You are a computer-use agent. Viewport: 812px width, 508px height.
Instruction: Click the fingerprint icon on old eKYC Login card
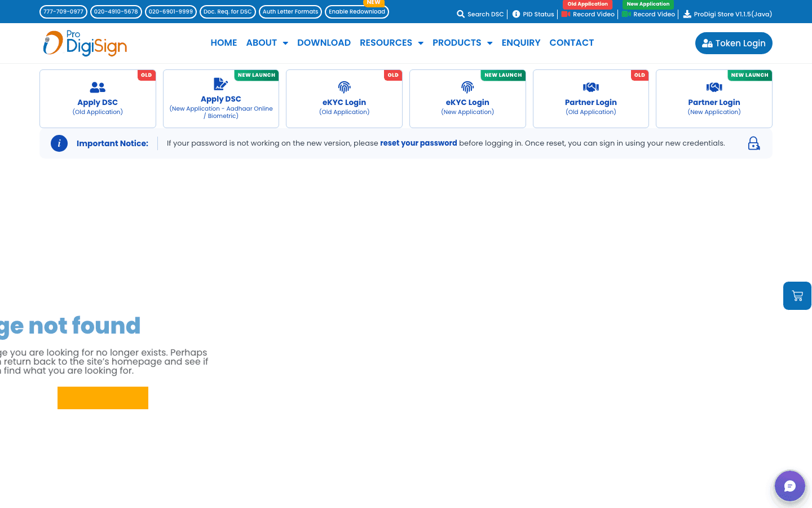point(345,87)
